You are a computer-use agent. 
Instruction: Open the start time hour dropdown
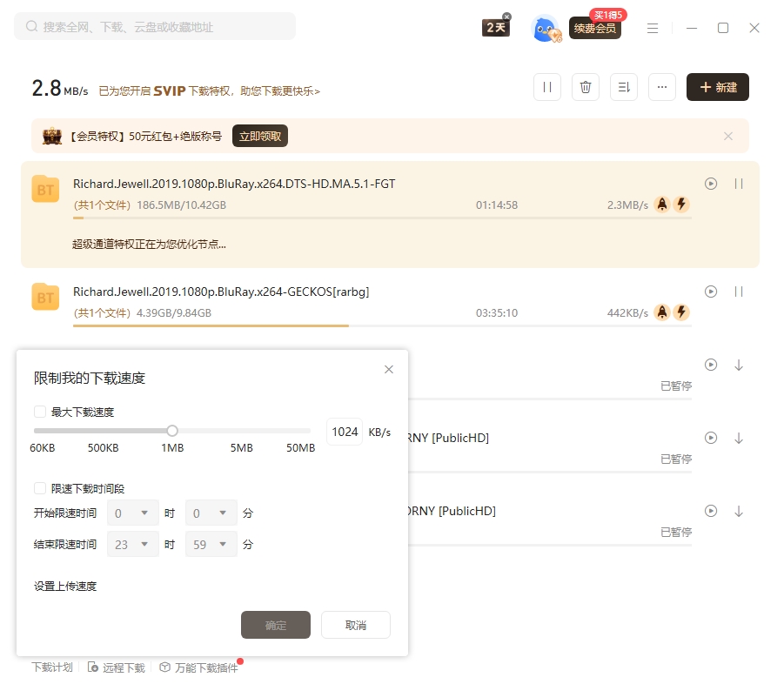(x=133, y=513)
